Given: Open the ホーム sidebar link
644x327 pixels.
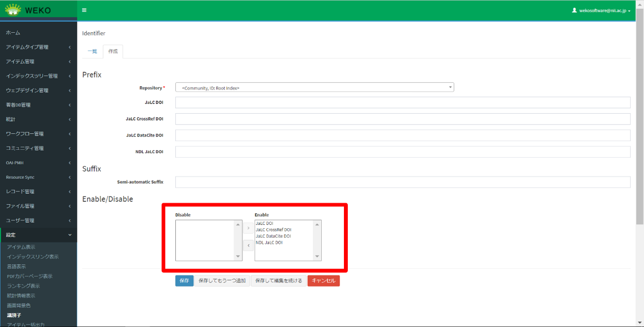Looking at the screenshot, I should pos(13,33).
